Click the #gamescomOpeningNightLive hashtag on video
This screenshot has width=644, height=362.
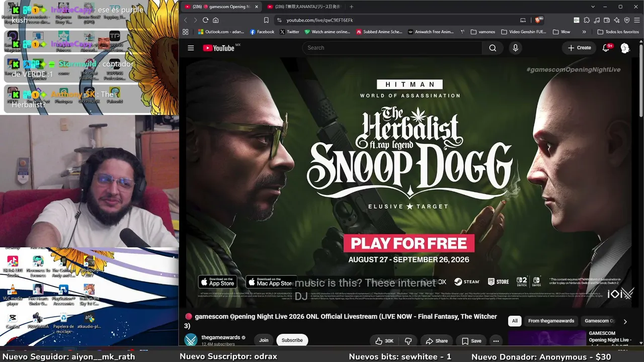(x=574, y=69)
